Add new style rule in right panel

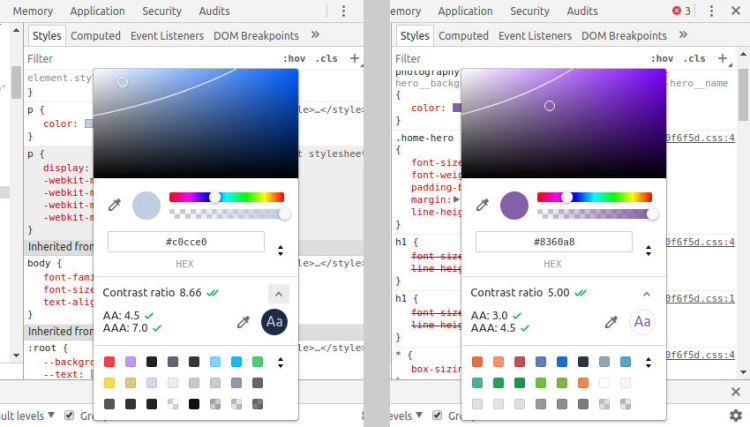[x=723, y=58]
